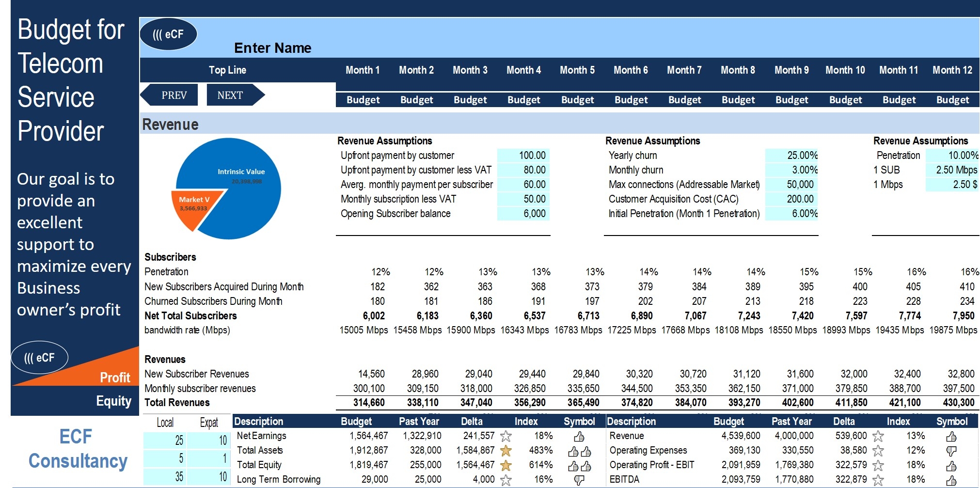Click the Top Line header label
This screenshot has height=488, width=980.
pos(227,70)
